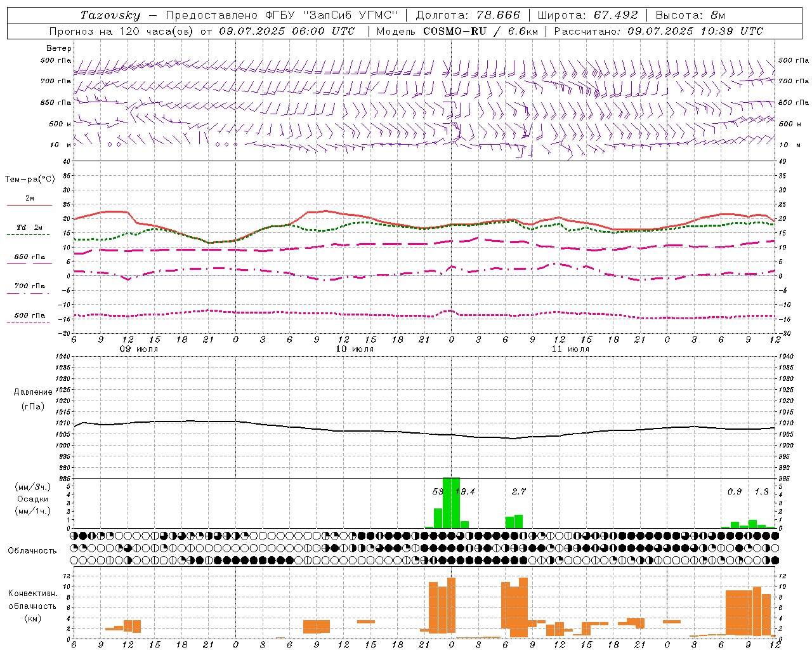Click the "(гПа)" unit label under Давление

[x=33, y=407]
